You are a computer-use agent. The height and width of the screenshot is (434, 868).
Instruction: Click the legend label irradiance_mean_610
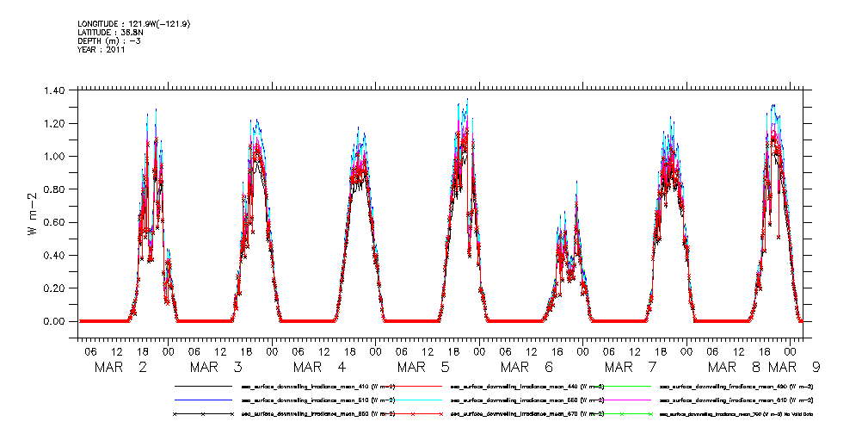[x=736, y=400]
